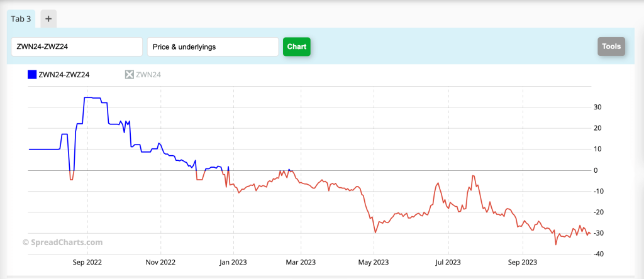Screen dimensions: 644x279
Task: Toggle the crossed-out ZWN24 legend icon
Action: 130,75
